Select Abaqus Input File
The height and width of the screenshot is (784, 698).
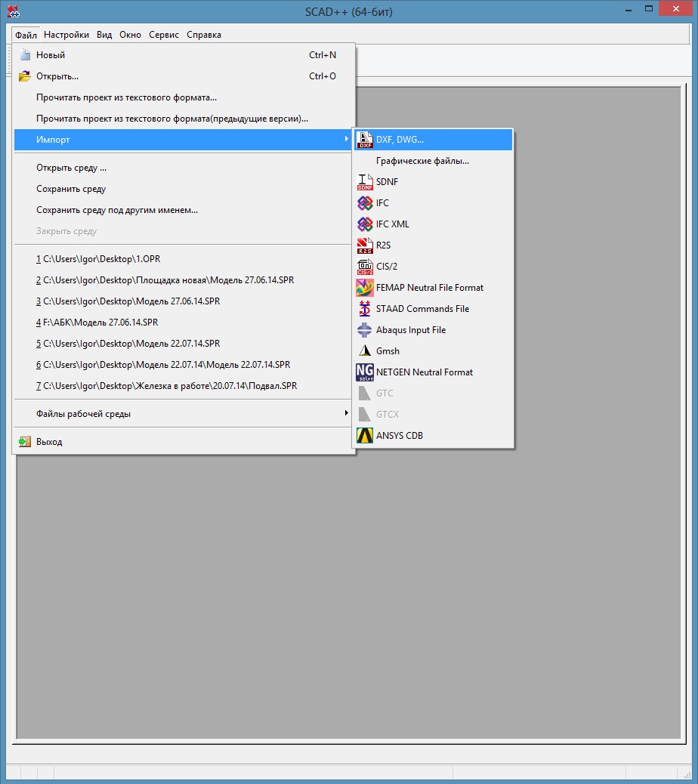click(x=434, y=330)
